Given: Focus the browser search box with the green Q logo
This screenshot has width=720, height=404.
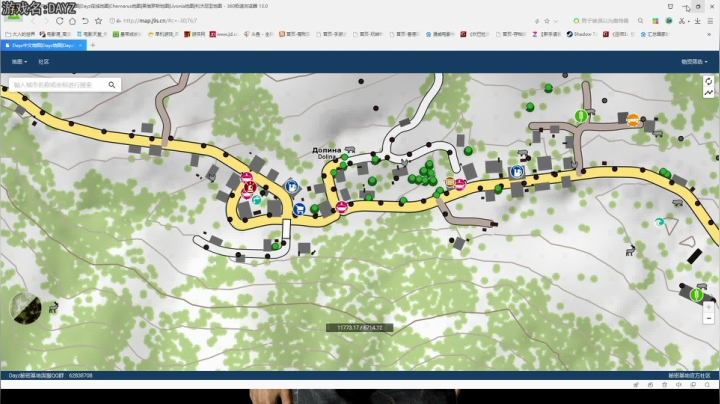Looking at the screenshot, I should point(603,21).
